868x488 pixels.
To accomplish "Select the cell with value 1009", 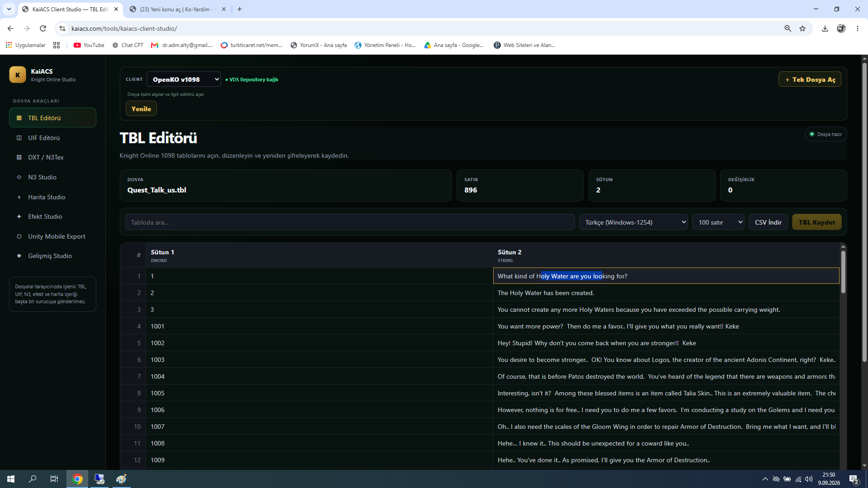I will point(319,460).
